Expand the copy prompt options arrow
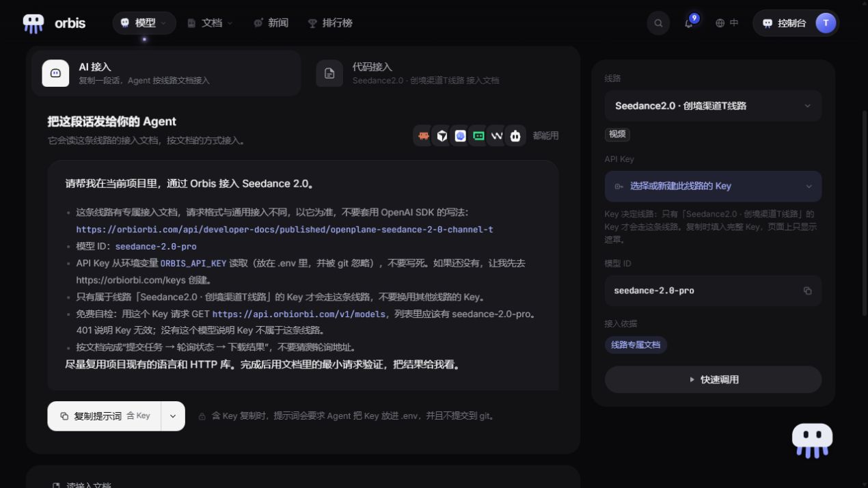The width and height of the screenshot is (868, 488). pos(173,416)
